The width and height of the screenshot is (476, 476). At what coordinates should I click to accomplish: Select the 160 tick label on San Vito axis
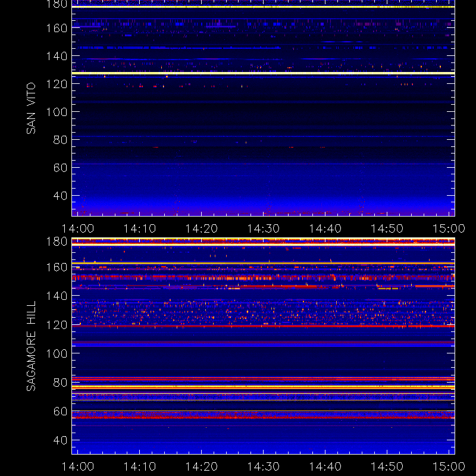(x=57, y=28)
